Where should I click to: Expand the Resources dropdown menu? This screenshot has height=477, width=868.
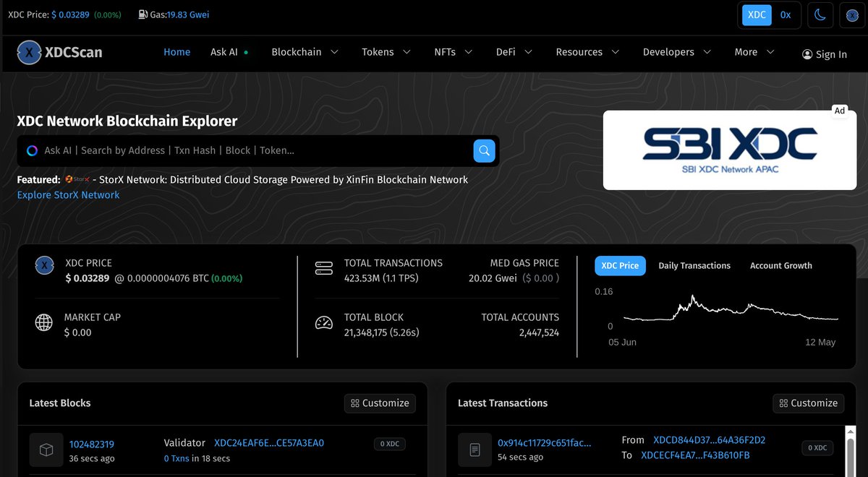pyautogui.click(x=587, y=52)
